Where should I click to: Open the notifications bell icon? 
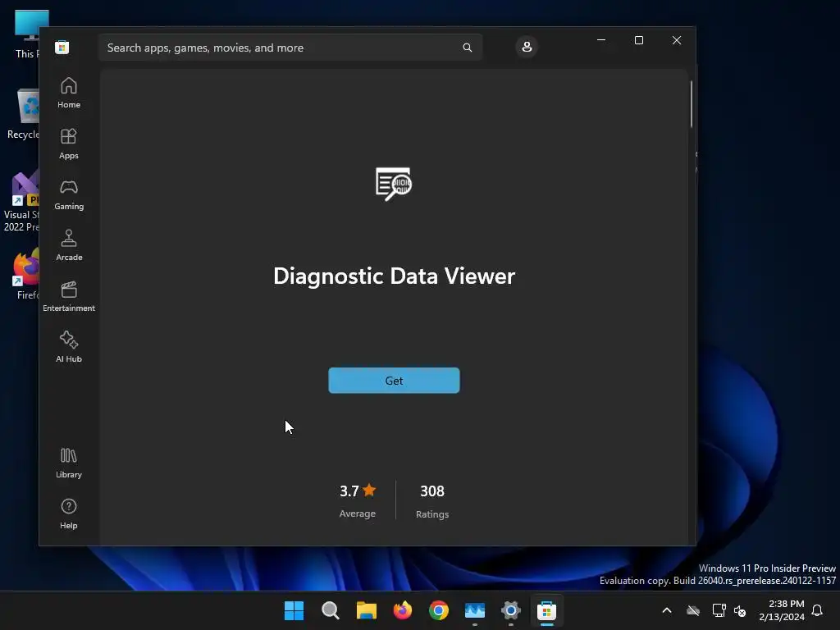(817, 610)
